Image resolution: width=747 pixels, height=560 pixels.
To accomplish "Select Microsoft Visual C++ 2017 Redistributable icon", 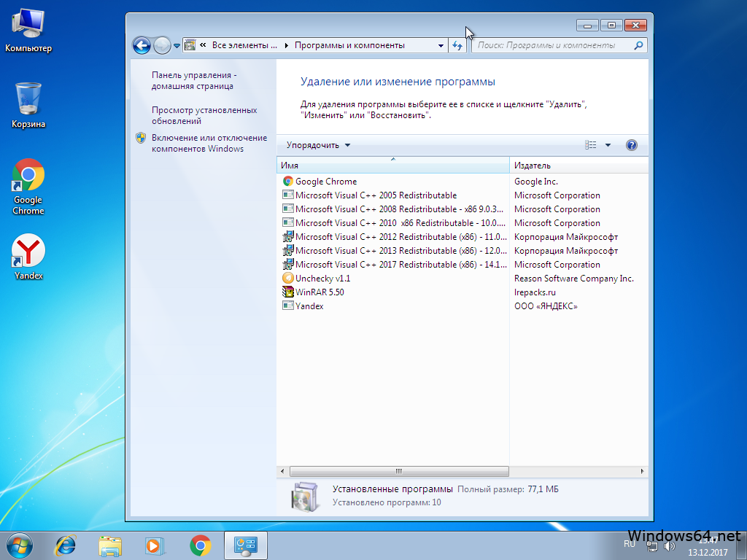I will [x=287, y=264].
